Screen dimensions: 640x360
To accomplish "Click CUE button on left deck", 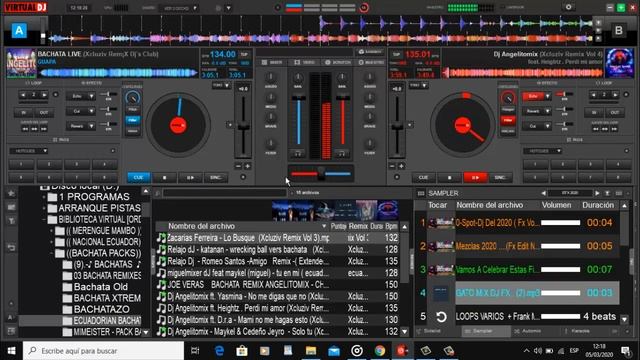I will click(x=139, y=178).
